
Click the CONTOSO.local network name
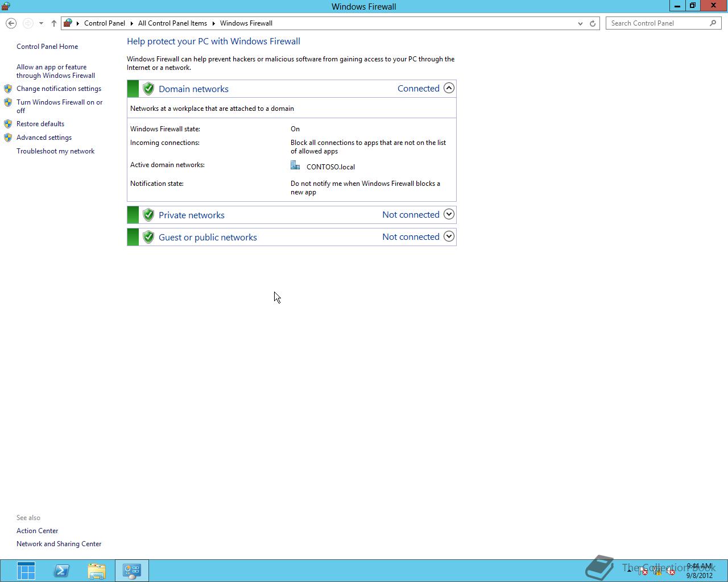click(x=330, y=167)
